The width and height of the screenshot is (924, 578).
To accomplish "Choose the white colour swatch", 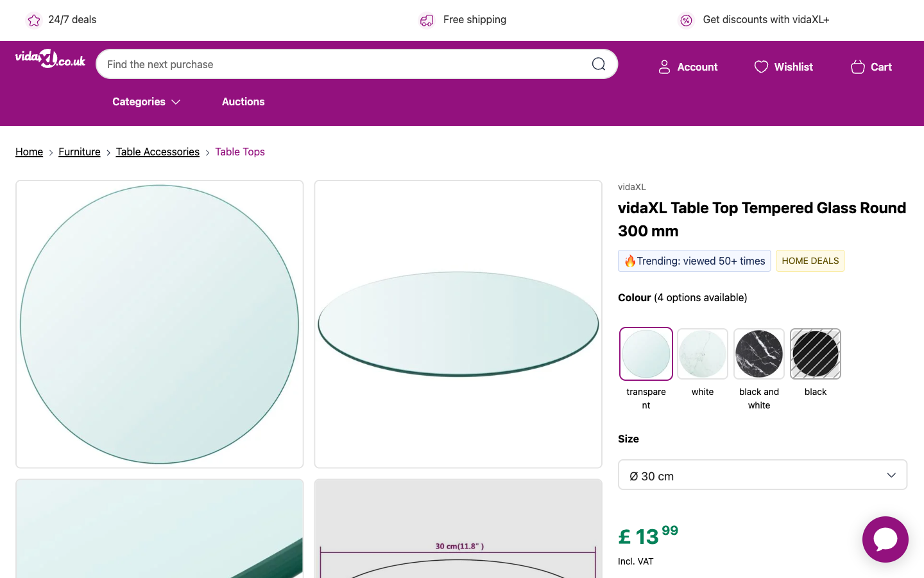I will coord(703,354).
